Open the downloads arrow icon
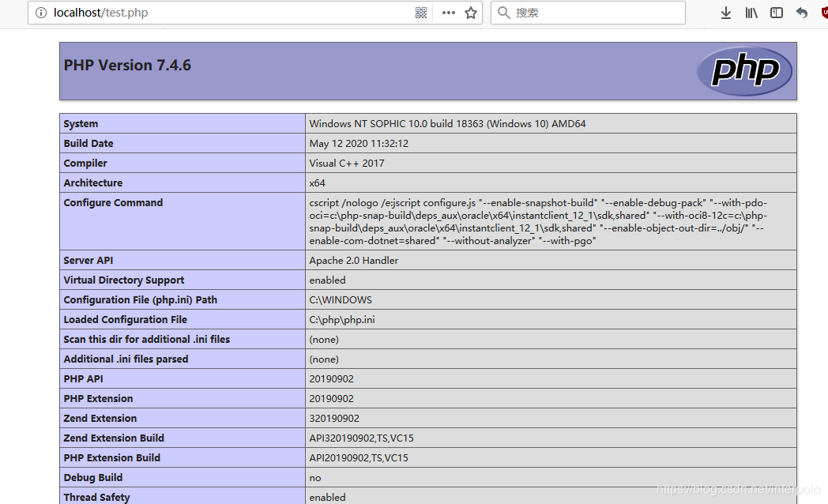828x504 pixels. pyautogui.click(x=726, y=13)
